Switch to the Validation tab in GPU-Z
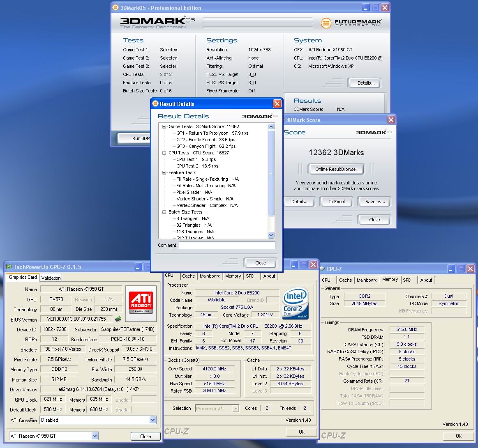Image resolution: width=478 pixels, height=448 pixels. [51, 278]
